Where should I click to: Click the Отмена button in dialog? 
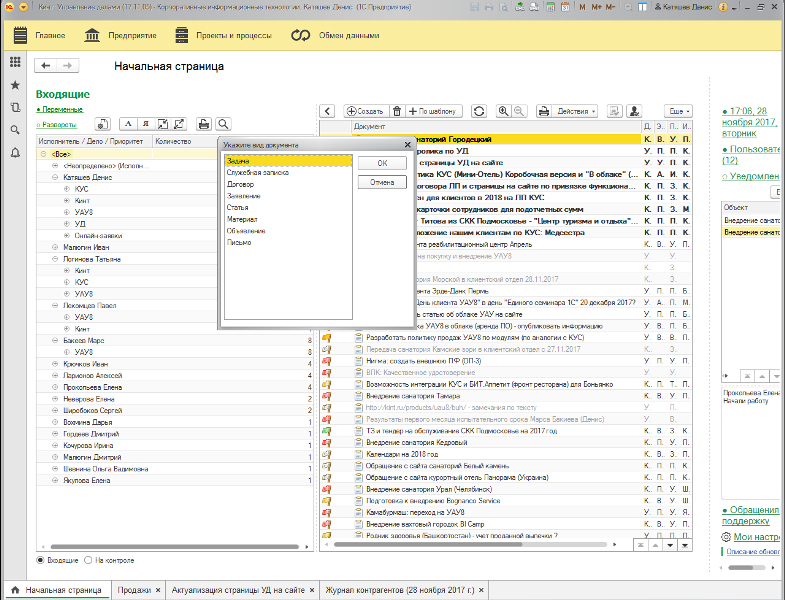[382, 183]
